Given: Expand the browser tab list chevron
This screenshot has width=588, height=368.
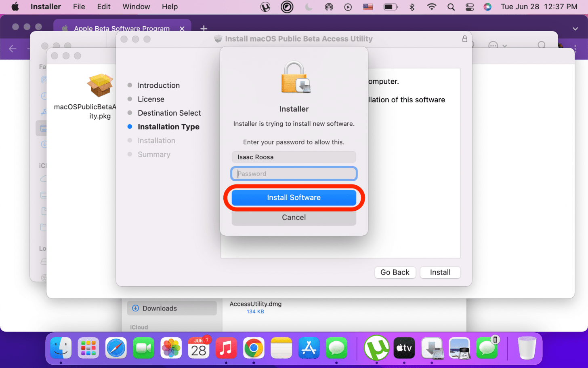Looking at the screenshot, I should (575, 29).
